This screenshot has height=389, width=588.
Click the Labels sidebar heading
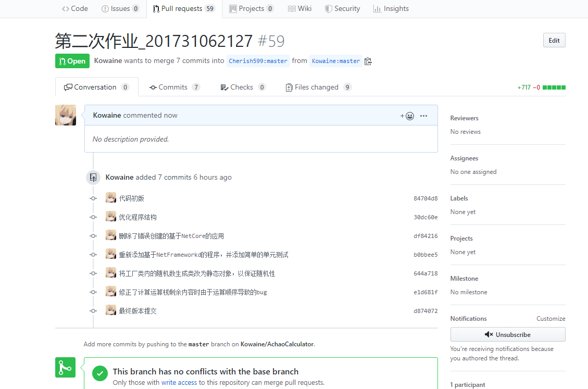(459, 198)
